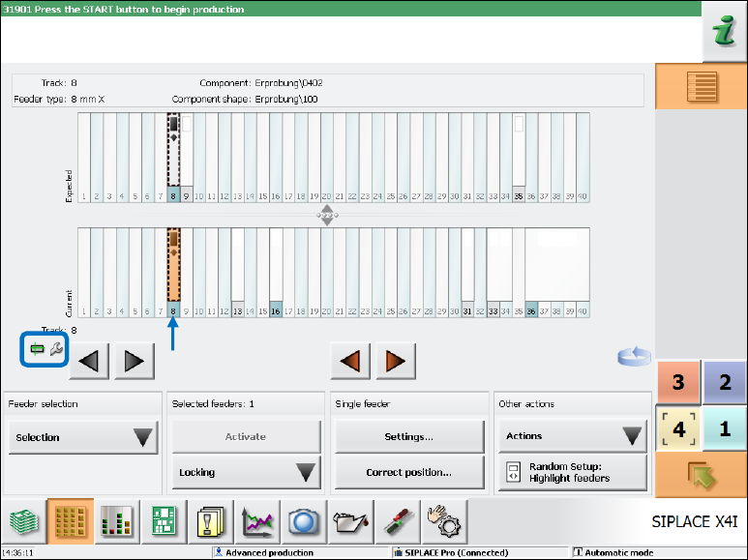The width and height of the screenshot is (748, 560).
Task: Open the warning messages page icon
Action: coord(210,522)
